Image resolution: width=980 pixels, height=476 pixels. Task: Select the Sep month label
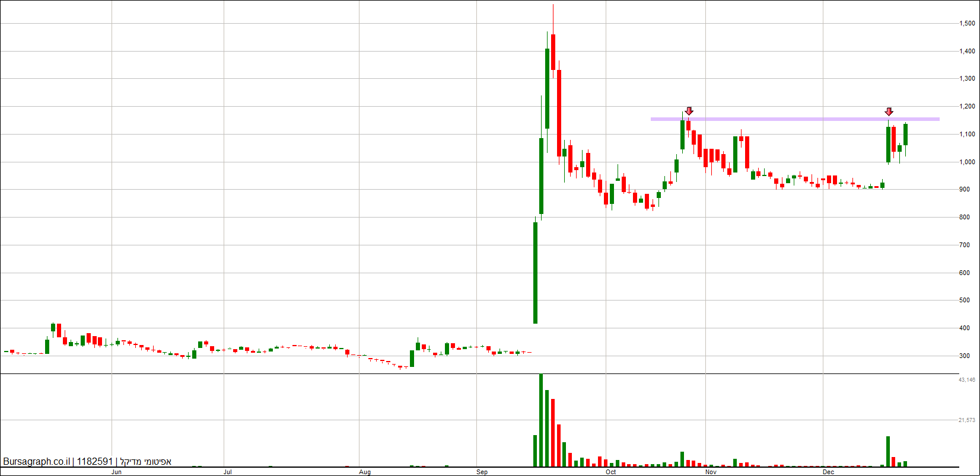[x=482, y=472]
